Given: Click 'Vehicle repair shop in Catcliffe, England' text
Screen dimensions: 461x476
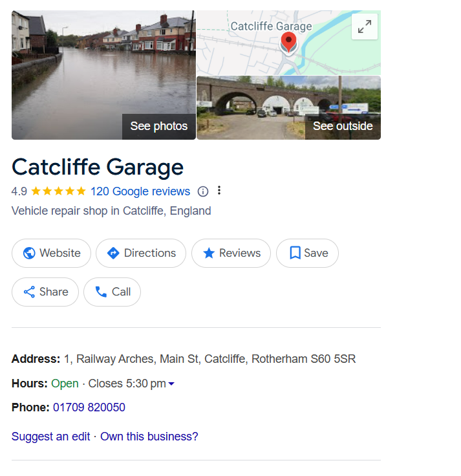Looking at the screenshot, I should (111, 211).
